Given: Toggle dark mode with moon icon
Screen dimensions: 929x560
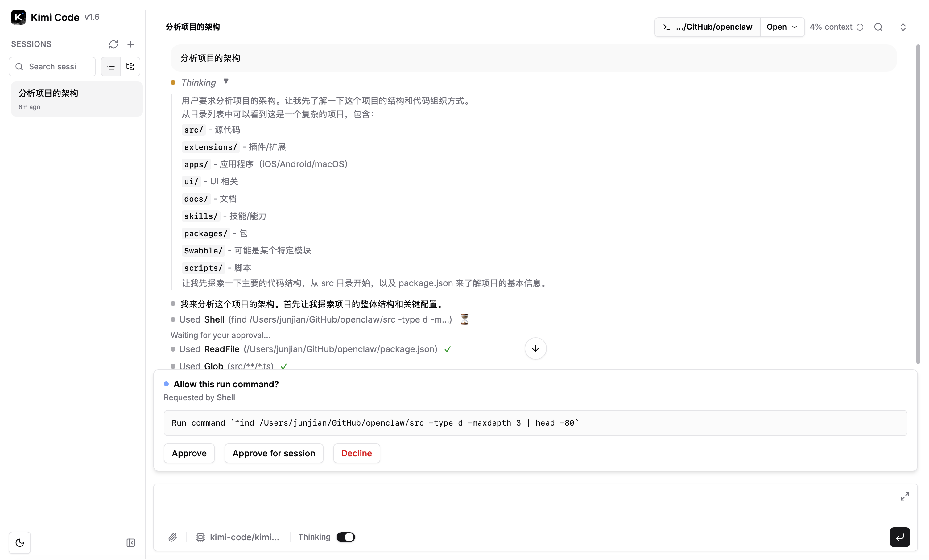Looking at the screenshot, I should point(20,543).
